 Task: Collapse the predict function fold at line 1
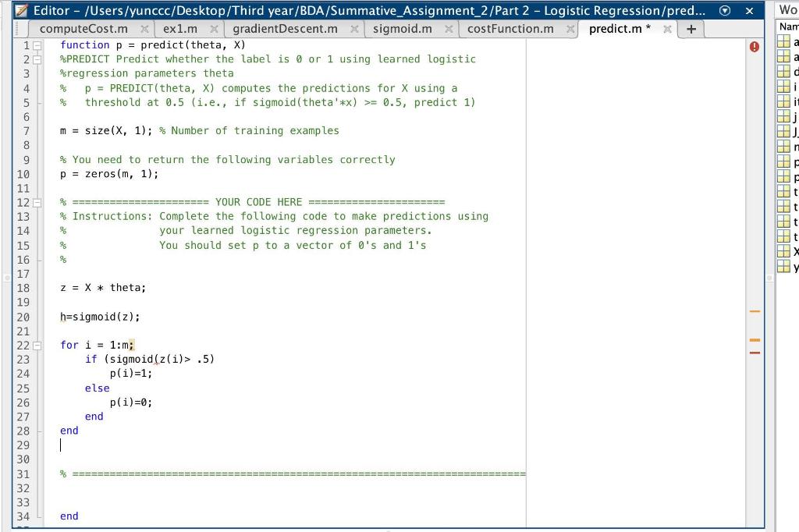(x=35, y=45)
